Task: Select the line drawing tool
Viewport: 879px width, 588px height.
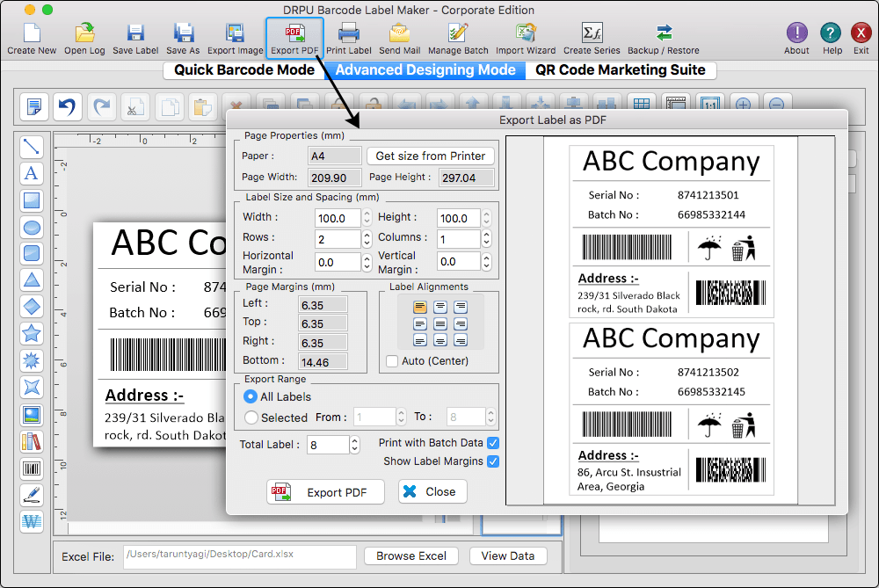Action: (32, 147)
